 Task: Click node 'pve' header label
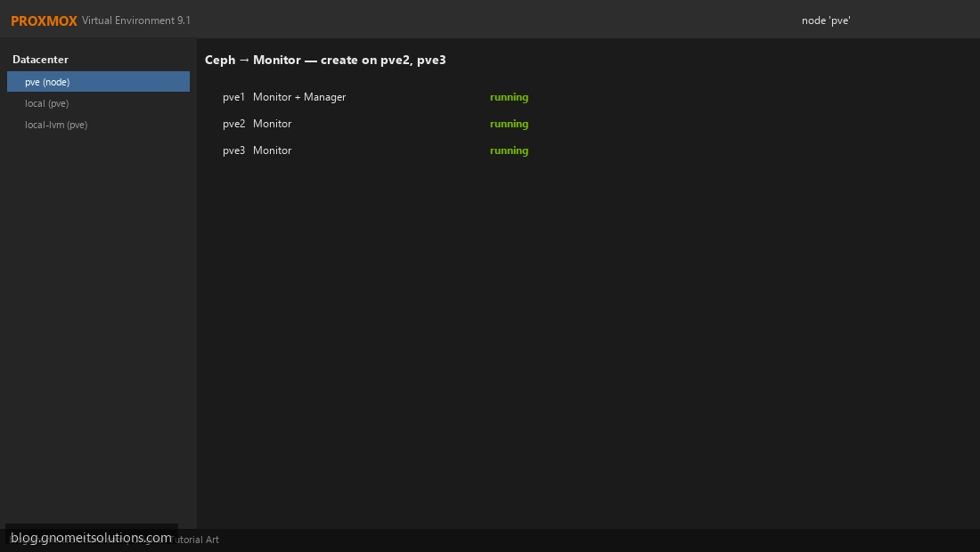coord(826,20)
